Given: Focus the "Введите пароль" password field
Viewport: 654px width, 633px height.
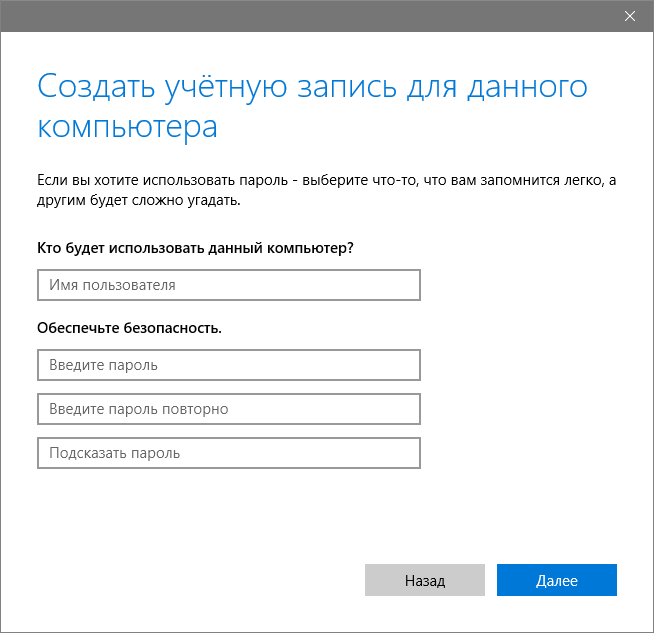Looking at the screenshot, I should pos(228,365).
